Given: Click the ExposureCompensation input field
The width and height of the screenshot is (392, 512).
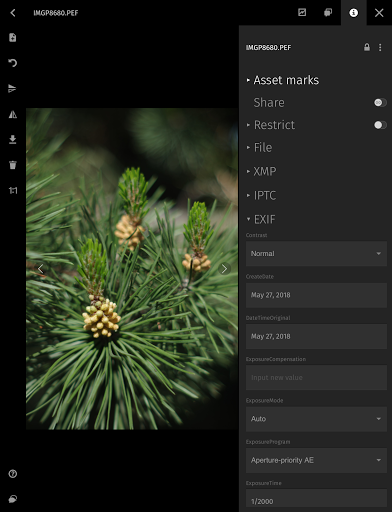Looking at the screenshot, I should coord(316,378).
